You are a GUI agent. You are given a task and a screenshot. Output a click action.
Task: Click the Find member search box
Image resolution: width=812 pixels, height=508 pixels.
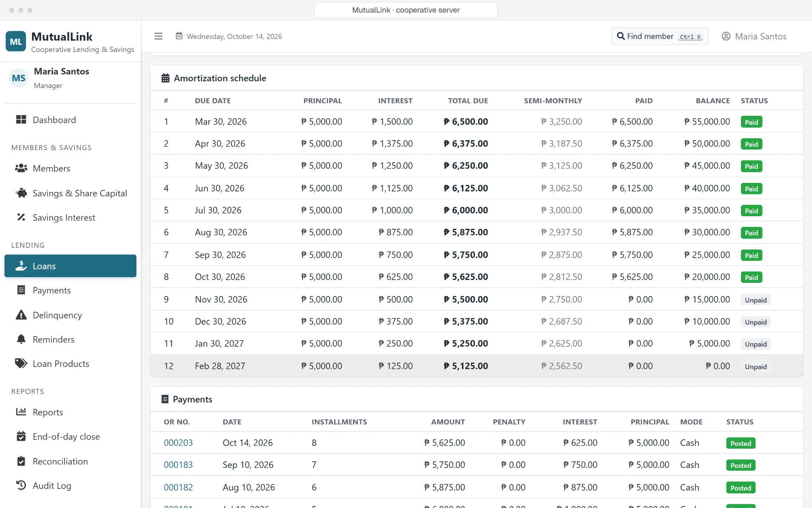point(660,36)
